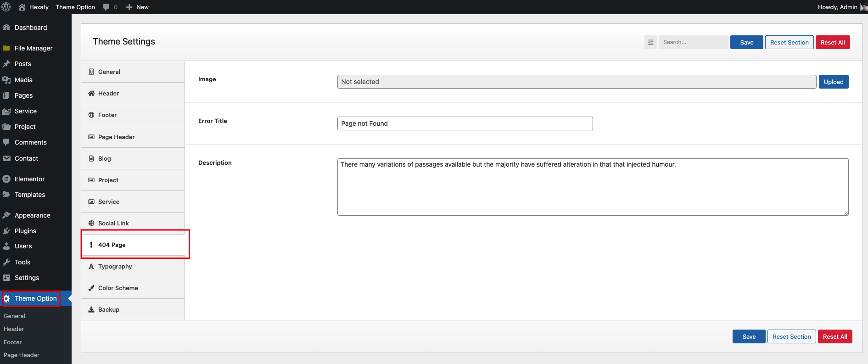Click the Pages icon in sidebar

pos(6,95)
